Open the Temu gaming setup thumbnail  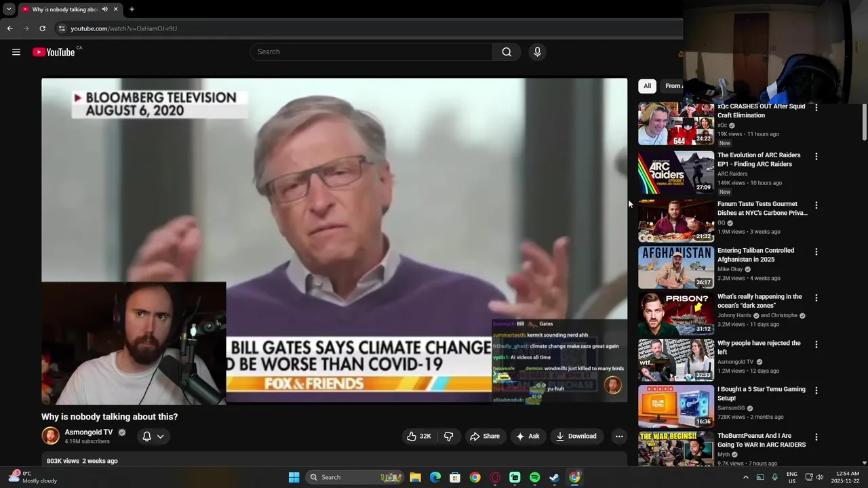coord(676,407)
